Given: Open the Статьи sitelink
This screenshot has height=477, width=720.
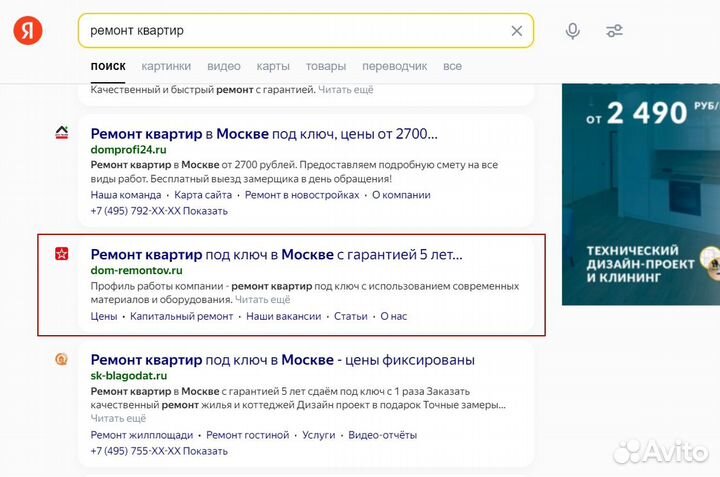Looking at the screenshot, I should pyautogui.click(x=350, y=316).
